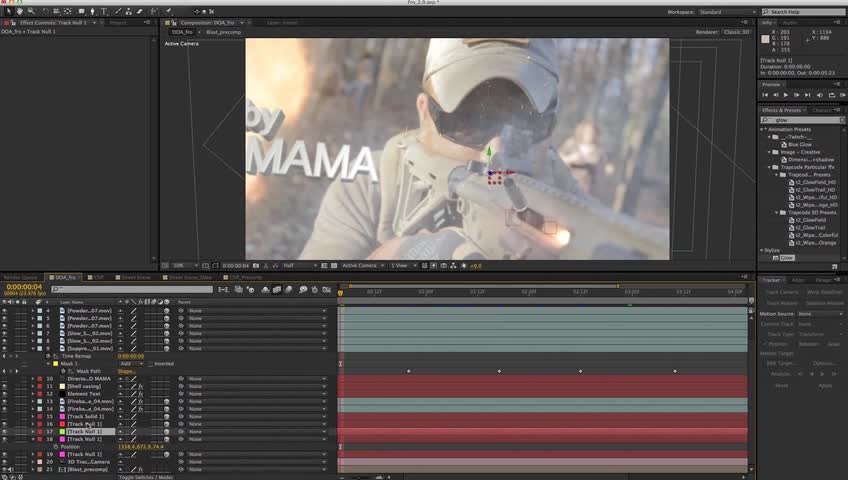Jump to first frame in Preview panel
The height and width of the screenshot is (480, 848).
click(765, 95)
